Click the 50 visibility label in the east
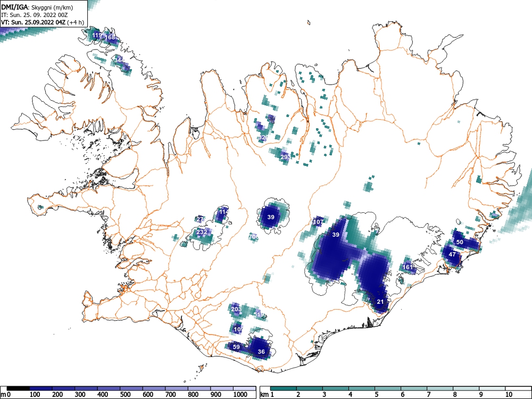The image size is (532, 399). click(x=460, y=242)
